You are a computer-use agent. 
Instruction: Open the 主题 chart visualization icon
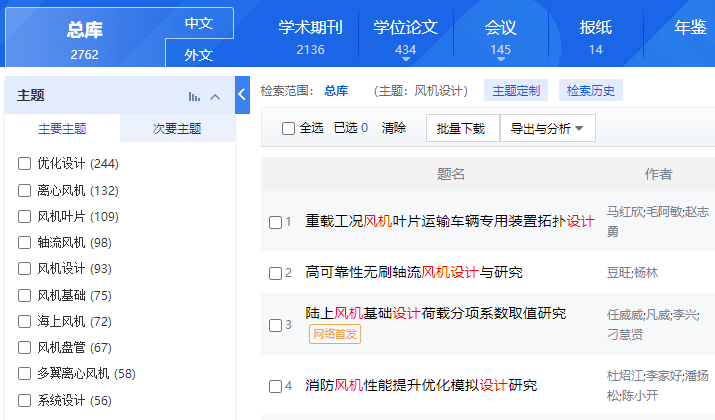[x=194, y=97]
